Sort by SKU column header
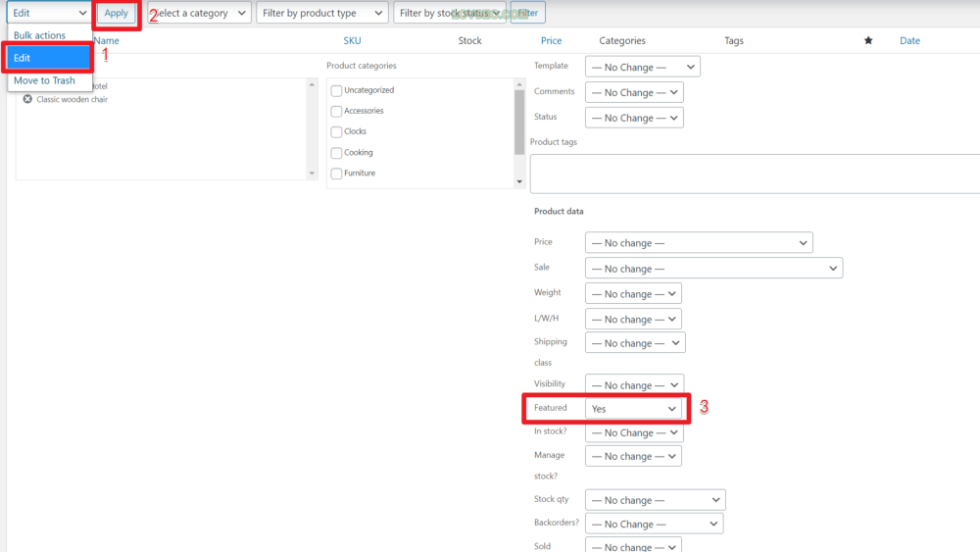 point(352,40)
